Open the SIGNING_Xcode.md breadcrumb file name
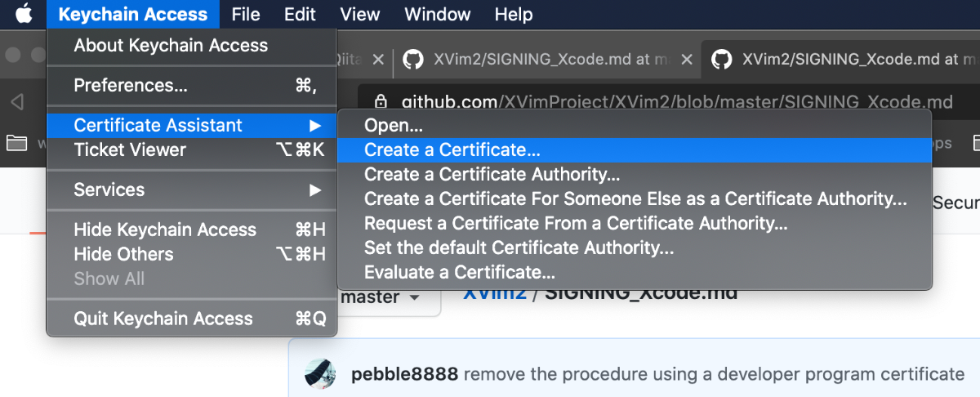The height and width of the screenshot is (397, 980). pos(641,294)
